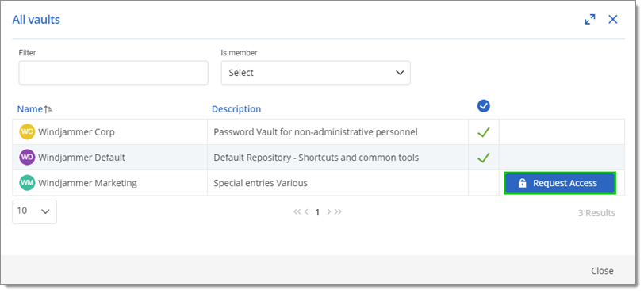Click the WM avatar for Windjammer Marketing
644x293 pixels.
tap(27, 183)
